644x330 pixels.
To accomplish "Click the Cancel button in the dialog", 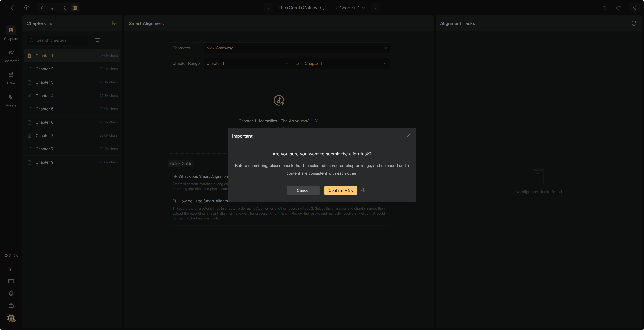I will pyautogui.click(x=303, y=191).
